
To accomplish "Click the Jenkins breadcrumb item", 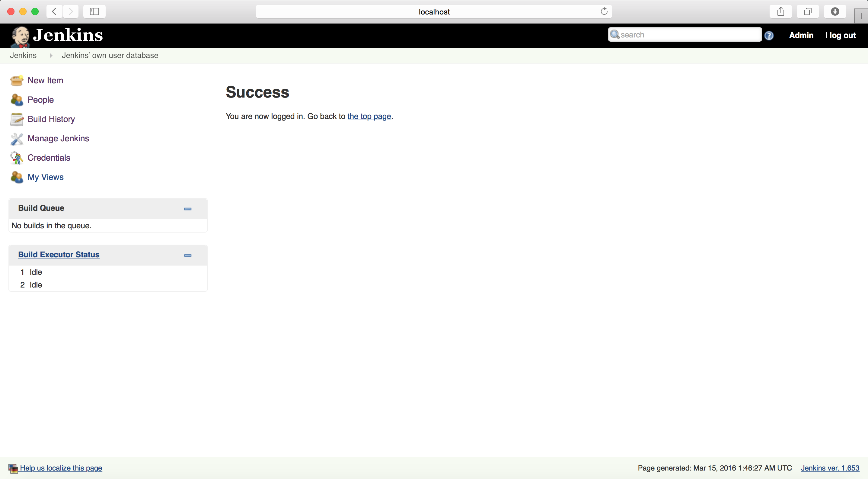I will pyautogui.click(x=23, y=55).
